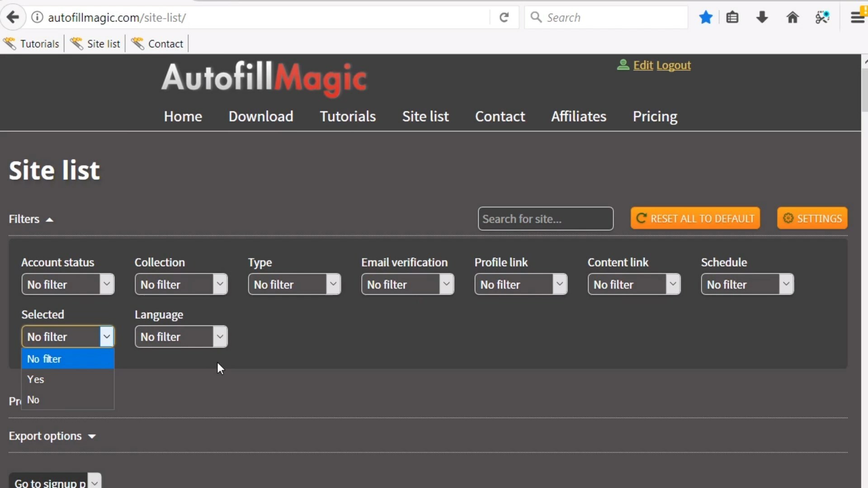Go to Home in site navigation

[x=183, y=117]
